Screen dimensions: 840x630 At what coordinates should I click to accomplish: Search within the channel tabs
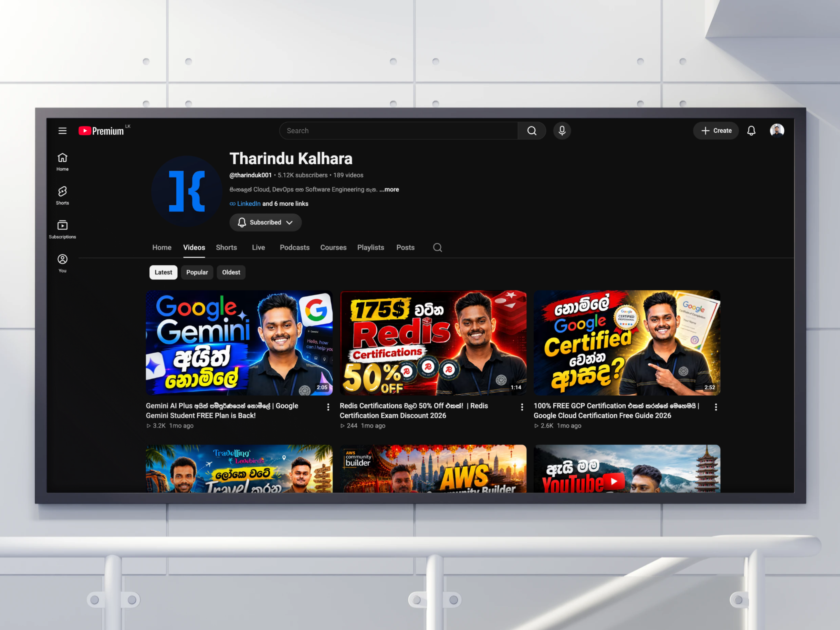[x=437, y=248]
